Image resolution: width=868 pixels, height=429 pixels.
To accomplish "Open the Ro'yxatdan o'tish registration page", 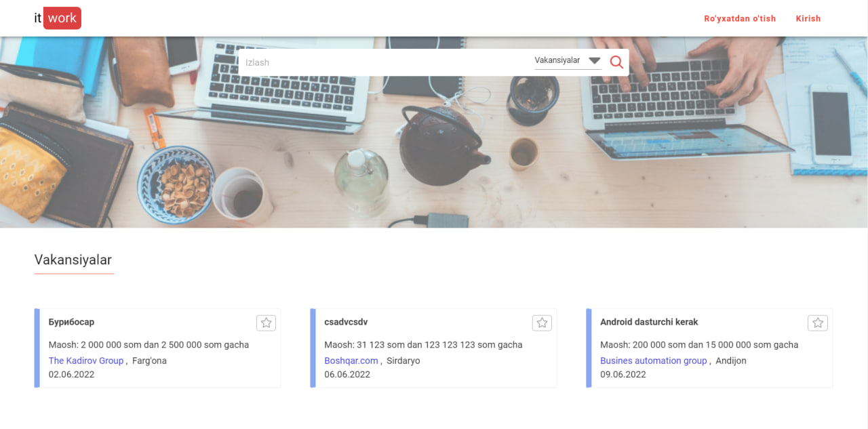I will click(740, 18).
